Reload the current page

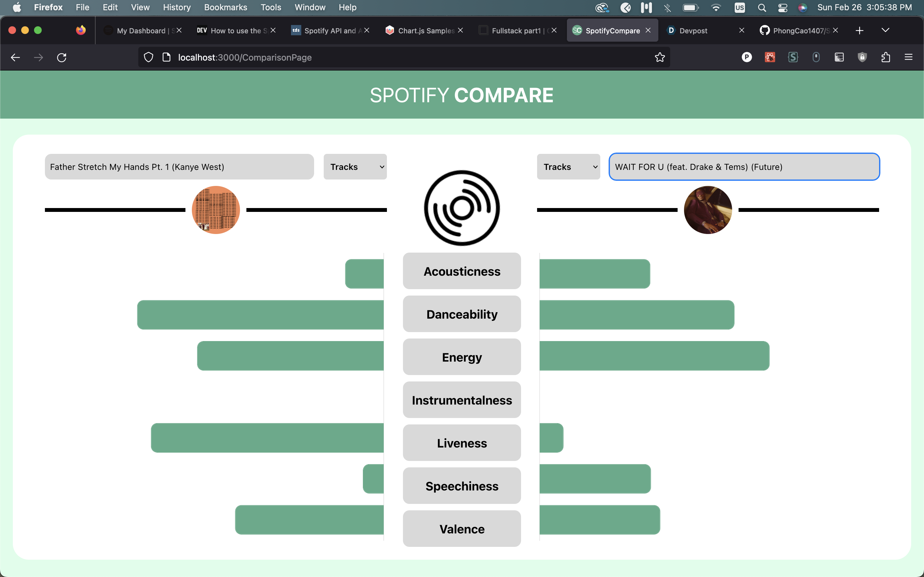pos(62,57)
